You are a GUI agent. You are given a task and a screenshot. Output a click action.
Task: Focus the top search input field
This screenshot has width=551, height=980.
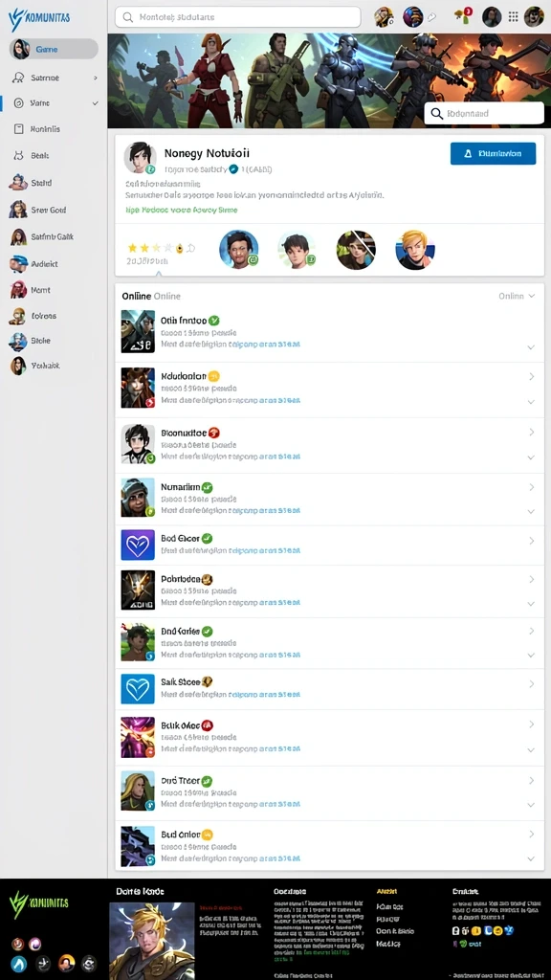[x=238, y=17]
